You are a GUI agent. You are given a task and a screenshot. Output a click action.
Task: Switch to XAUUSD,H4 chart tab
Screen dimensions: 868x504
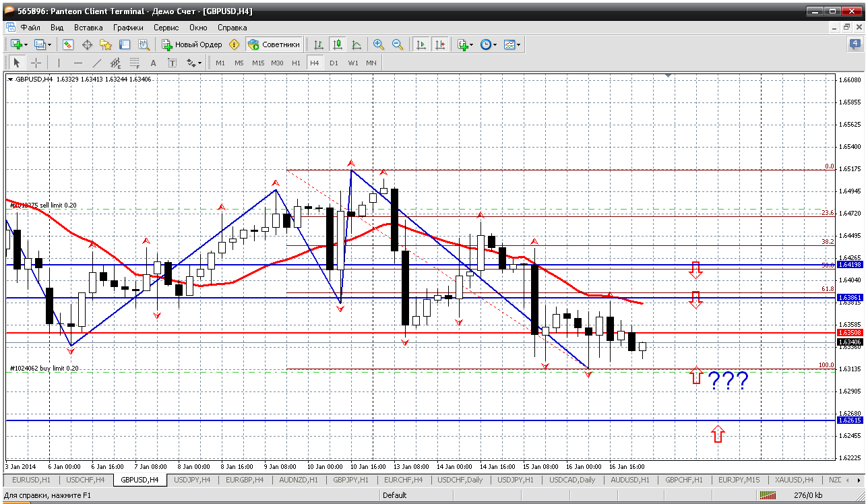(794, 480)
